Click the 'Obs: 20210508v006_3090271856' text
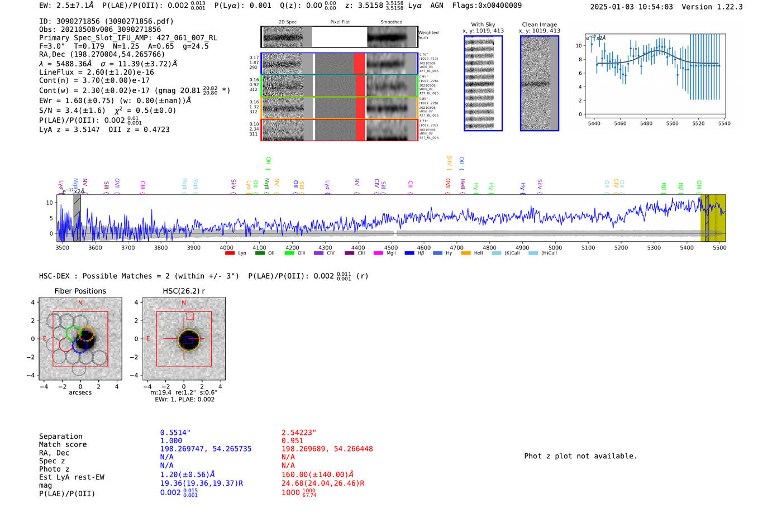The height and width of the screenshot is (532, 782). [x=100, y=30]
